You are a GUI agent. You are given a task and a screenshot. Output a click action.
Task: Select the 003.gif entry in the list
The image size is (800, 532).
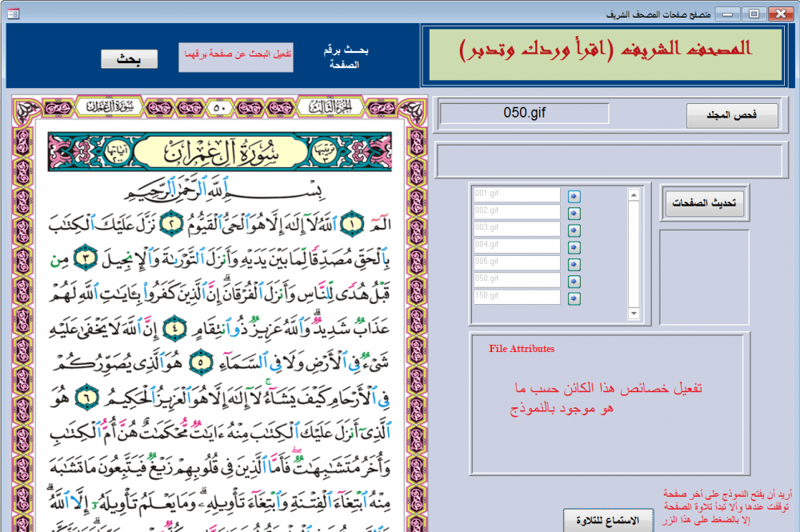point(517,229)
